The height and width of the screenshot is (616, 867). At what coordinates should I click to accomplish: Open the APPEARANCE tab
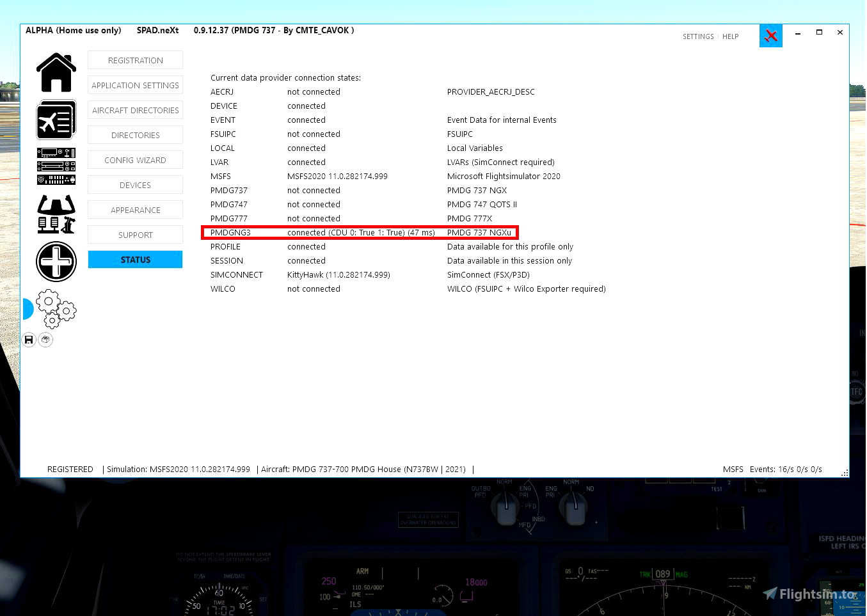(135, 210)
